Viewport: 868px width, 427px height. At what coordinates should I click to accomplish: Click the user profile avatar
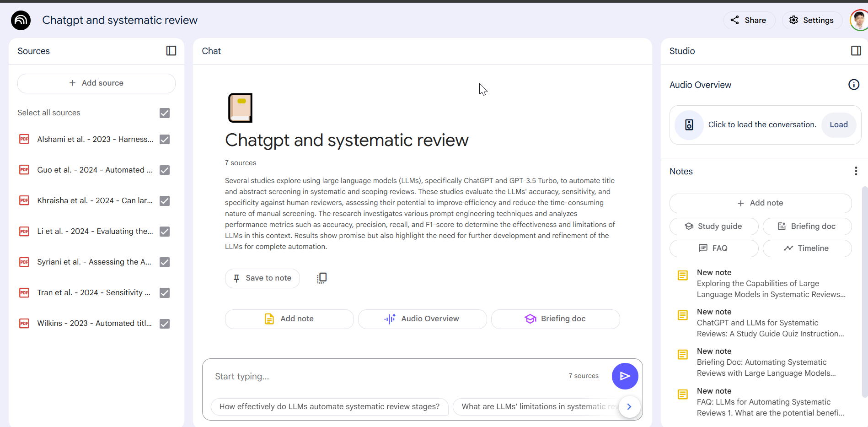tap(859, 20)
